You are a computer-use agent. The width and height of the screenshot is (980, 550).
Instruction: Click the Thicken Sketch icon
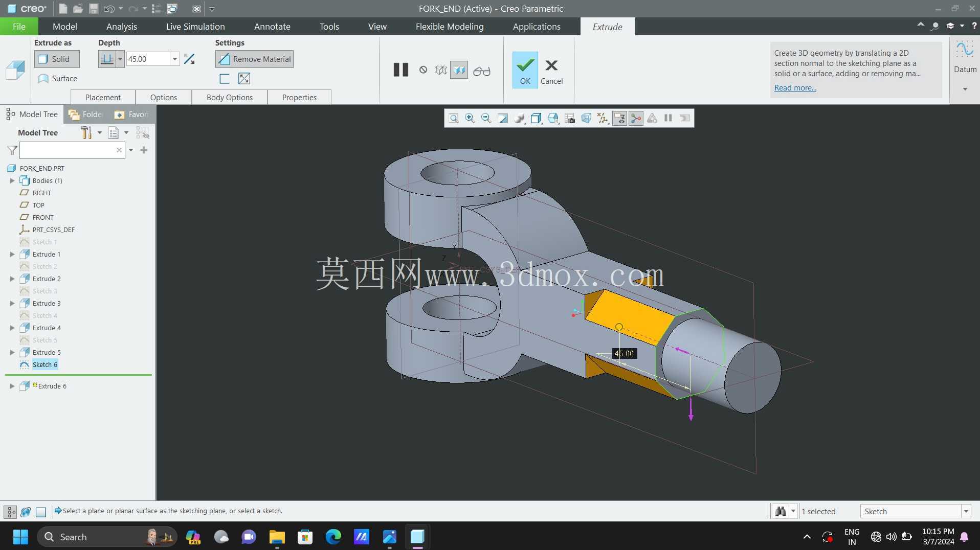pos(224,79)
